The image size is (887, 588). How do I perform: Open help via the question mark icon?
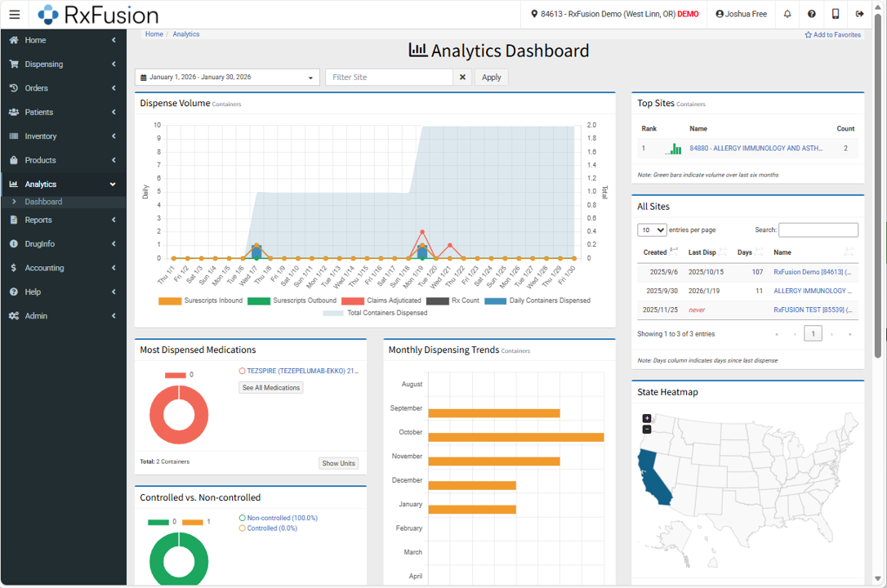pos(810,13)
